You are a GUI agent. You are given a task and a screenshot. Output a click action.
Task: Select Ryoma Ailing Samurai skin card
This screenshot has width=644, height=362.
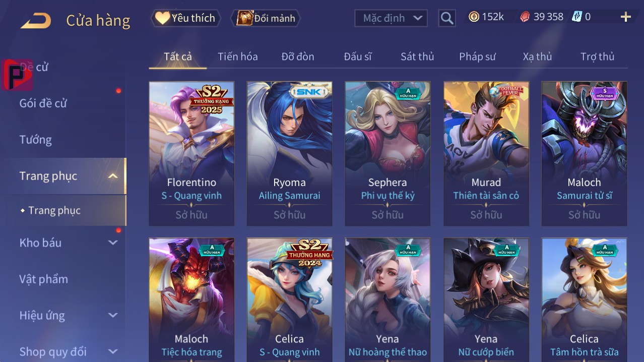(x=290, y=154)
